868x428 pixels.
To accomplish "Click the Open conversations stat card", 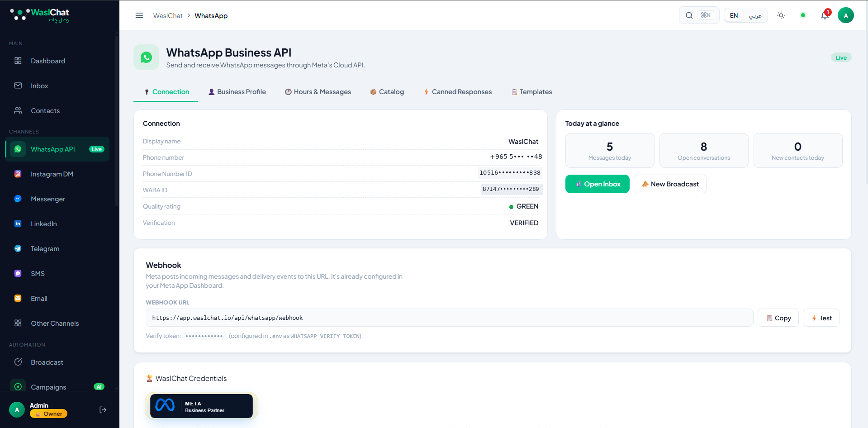I will [x=704, y=151].
